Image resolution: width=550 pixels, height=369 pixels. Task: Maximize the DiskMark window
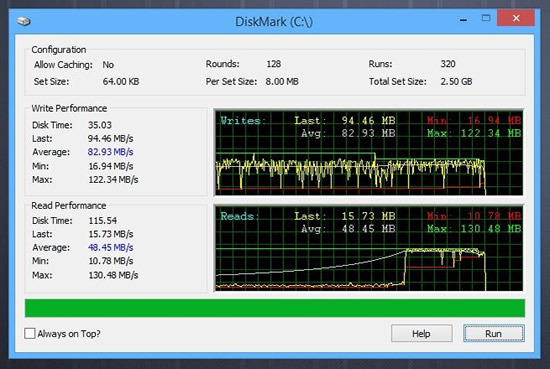(x=486, y=18)
